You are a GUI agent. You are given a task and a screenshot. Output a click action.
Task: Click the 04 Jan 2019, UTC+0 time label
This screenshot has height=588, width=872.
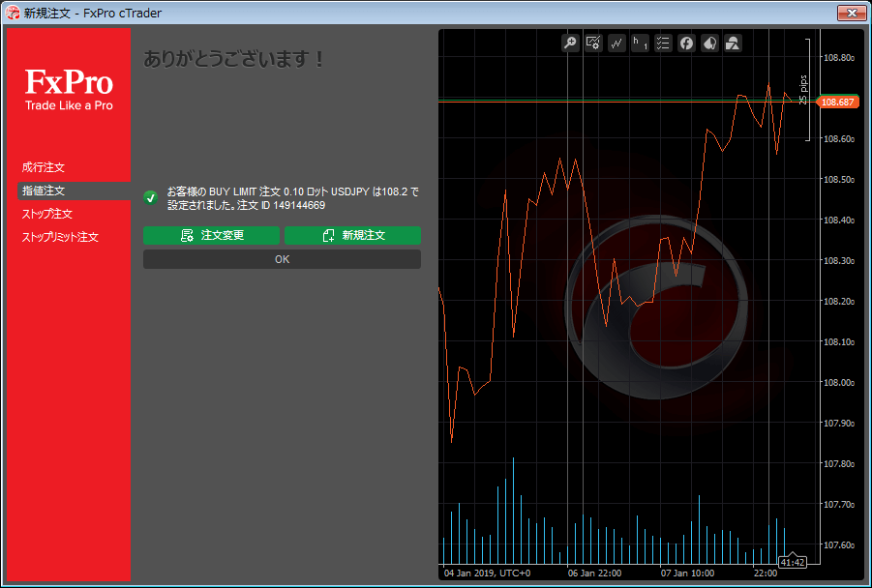(x=487, y=573)
